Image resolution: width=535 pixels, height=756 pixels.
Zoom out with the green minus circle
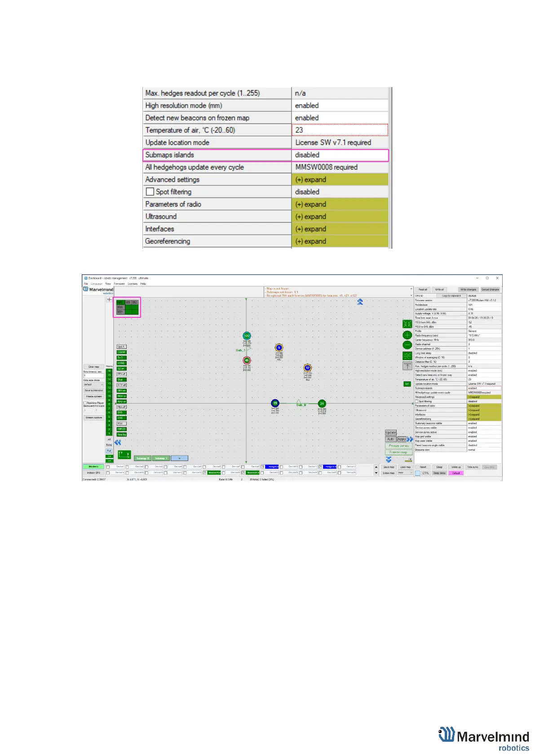(x=407, y=345)
